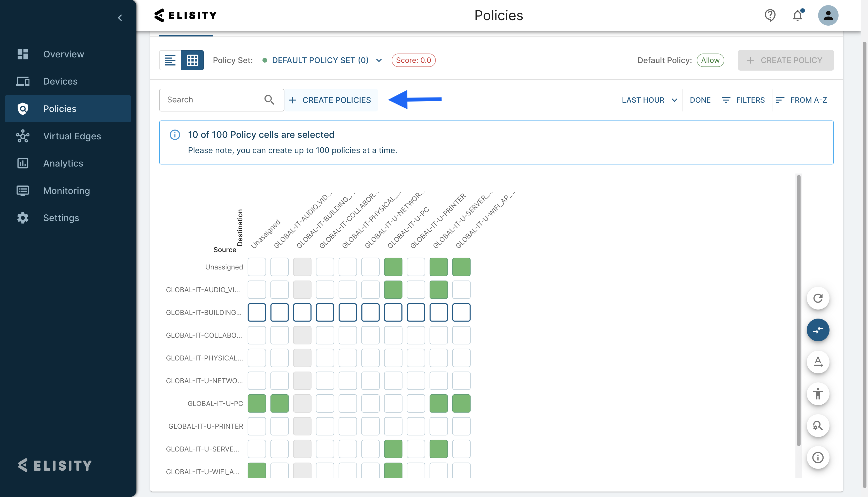The image size is (868, 497).
Task: Click the info icon in selection notice
Action: pyautogui.click(x=175, y=135)
